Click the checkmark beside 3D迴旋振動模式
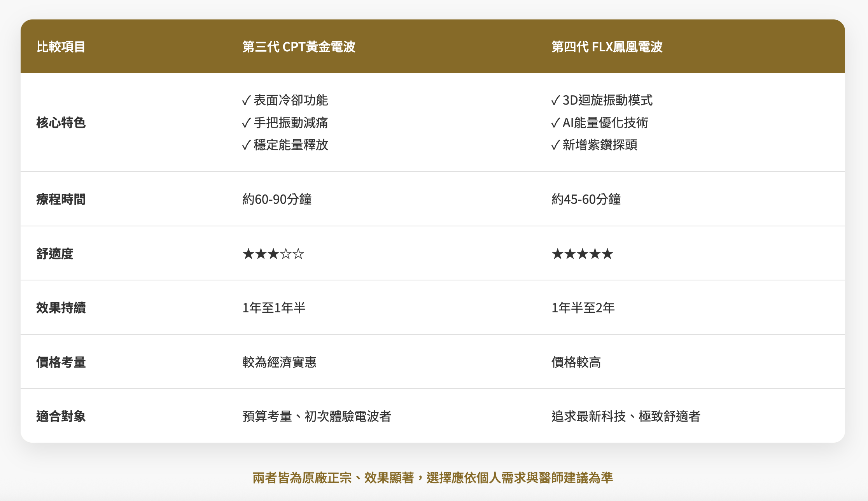The width and height of the screenshot is (868, 501). tap(555, 101)
